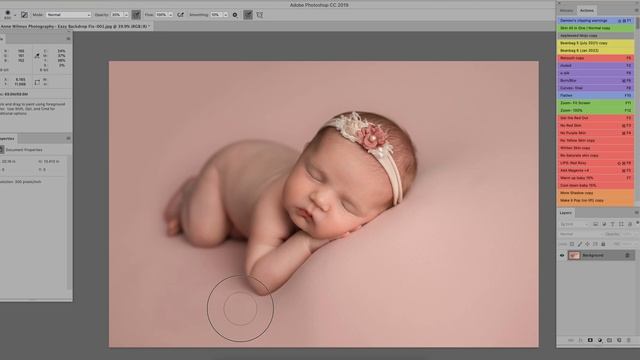Open the Layers panel menu
The width and height of the screenshot is (640, 360).
tap(636, 213)
